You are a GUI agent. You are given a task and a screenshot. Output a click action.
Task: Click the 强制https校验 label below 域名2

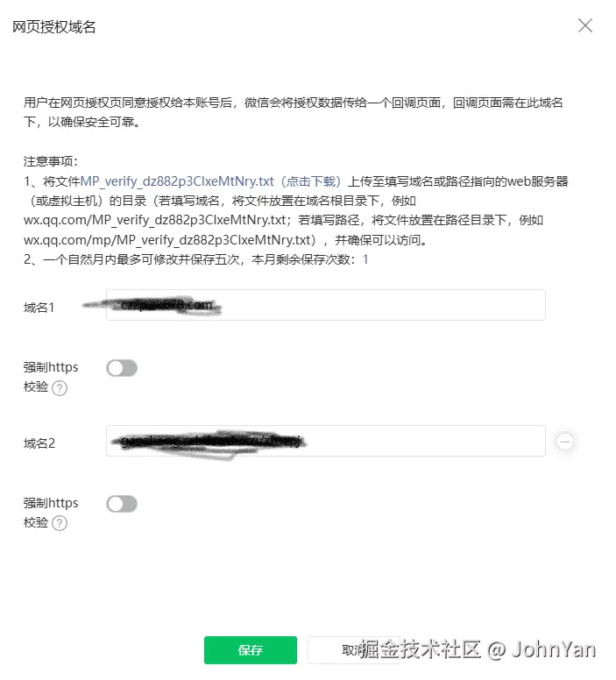pyautogui.click(x=51, y=513)
